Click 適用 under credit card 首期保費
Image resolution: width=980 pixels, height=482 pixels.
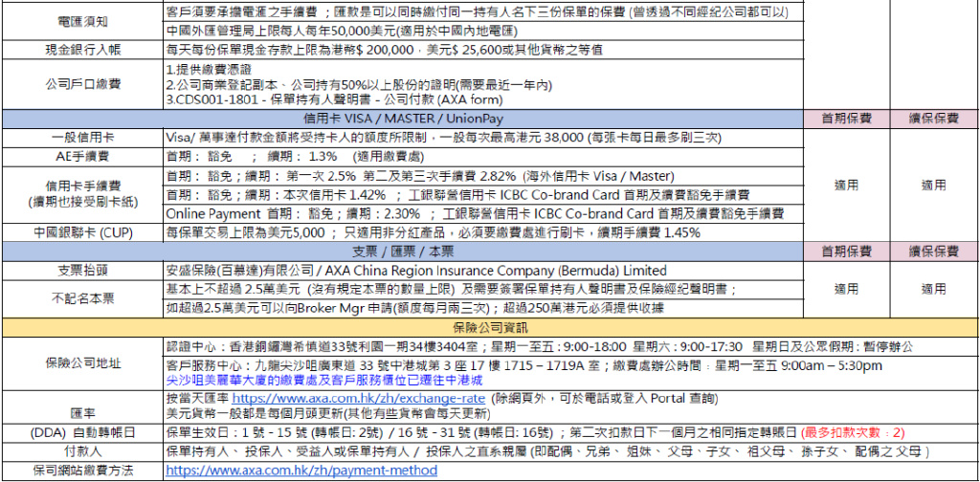[x=846, y=185]
